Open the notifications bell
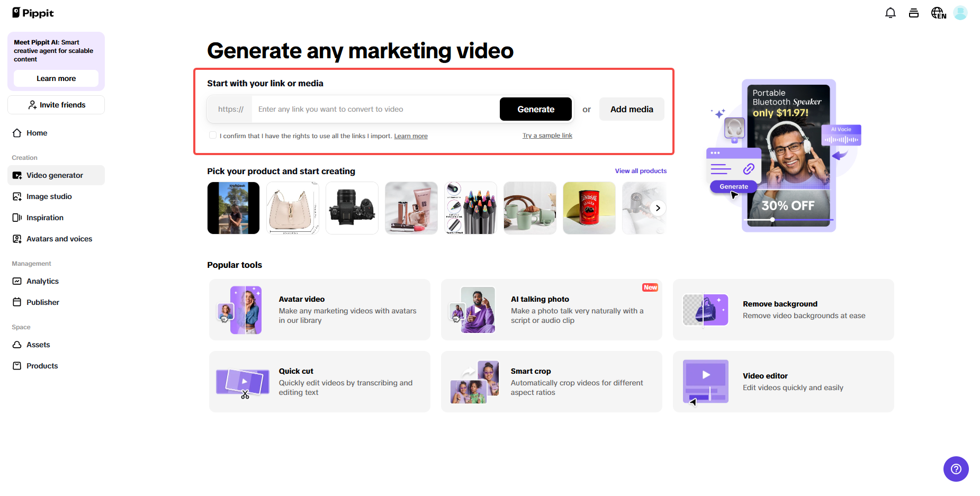 [891, 12]
